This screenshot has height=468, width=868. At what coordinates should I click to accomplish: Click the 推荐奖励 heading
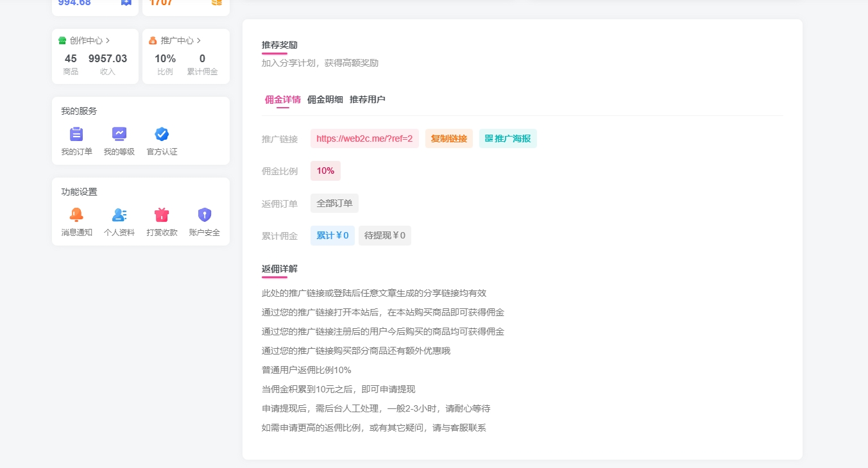pyautogui.click(x=280, y=45)
